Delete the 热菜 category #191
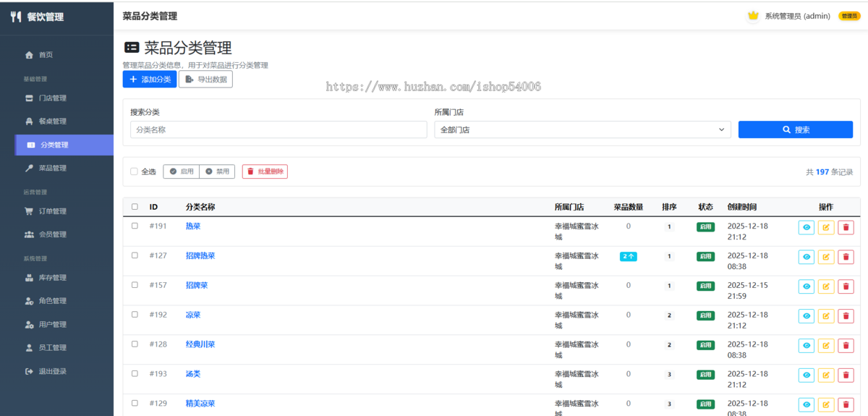 pos(846,227)
